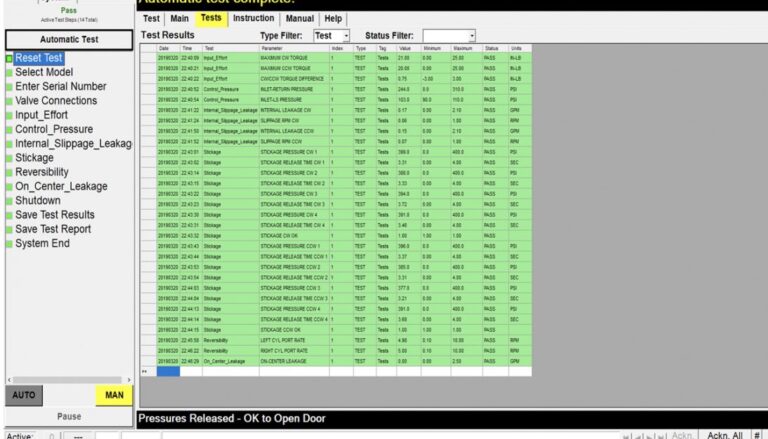Click green status square beside Reset Test
Screen dimensions: 768x439
(x=9, y=58)
